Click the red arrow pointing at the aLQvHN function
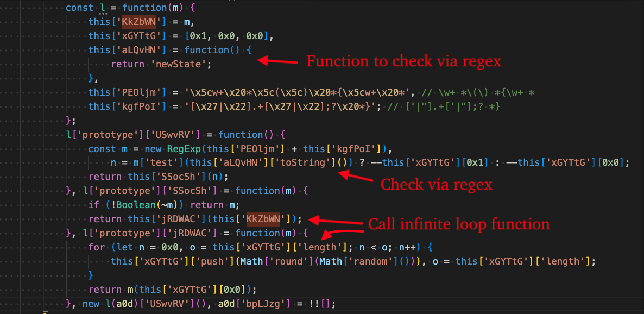 277,60
